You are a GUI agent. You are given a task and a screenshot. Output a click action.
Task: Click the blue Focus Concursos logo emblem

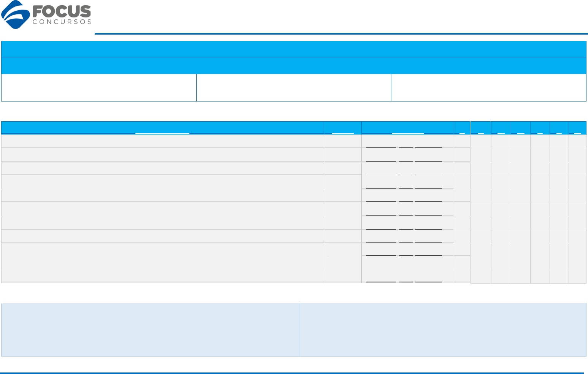(x=16, y=15)
